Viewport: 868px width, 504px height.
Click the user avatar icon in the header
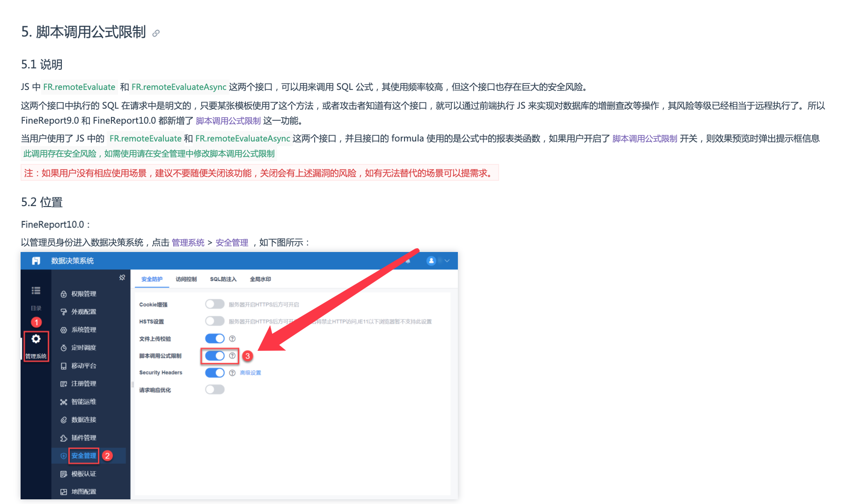[x=431, y=261]
